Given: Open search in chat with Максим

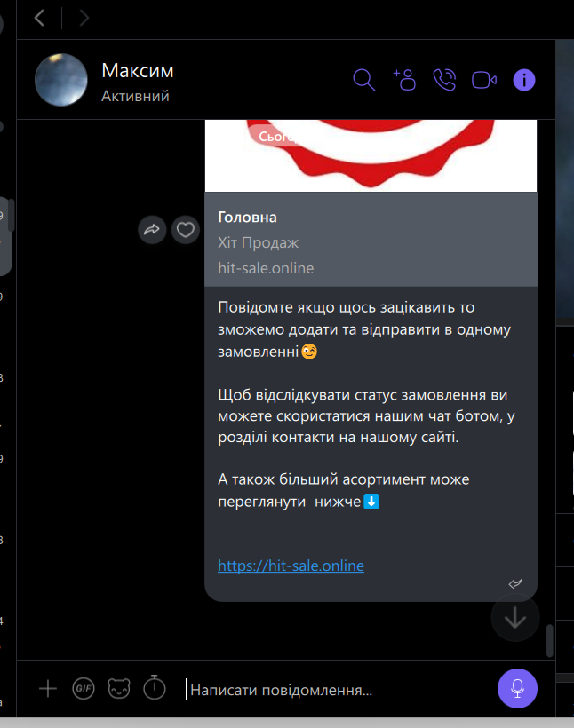Looking at the screenshot, I should [363, 80].
